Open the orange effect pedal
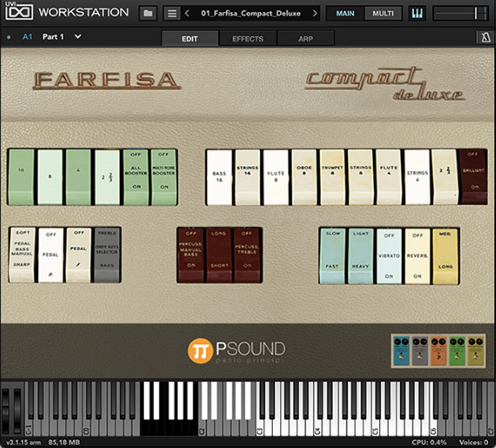 click(438, 351)
